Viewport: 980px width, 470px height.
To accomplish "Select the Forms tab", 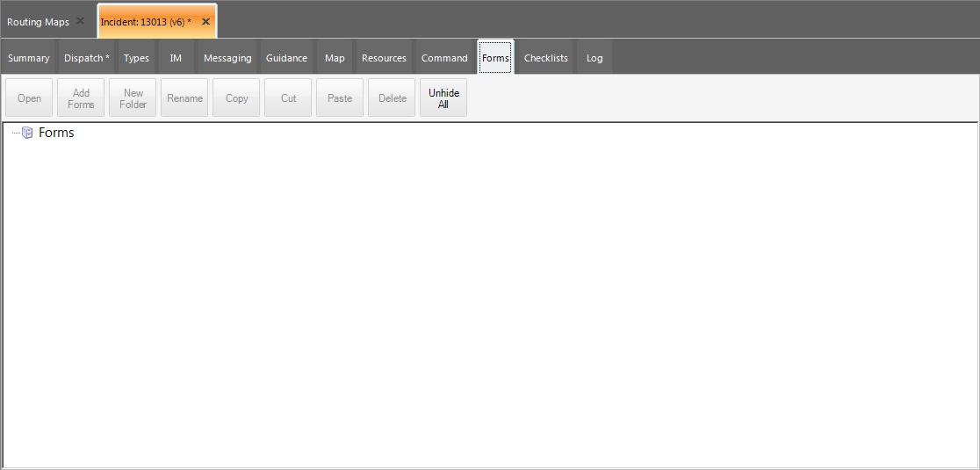I will 495,57.
